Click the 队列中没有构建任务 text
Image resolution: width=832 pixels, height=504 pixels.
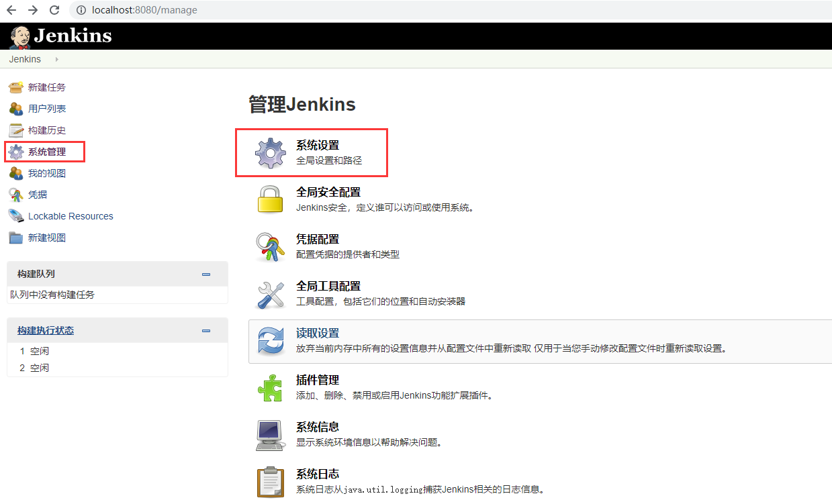pos(52,295)
